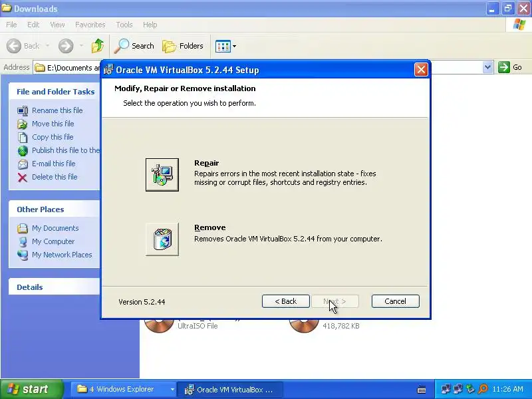
Task: Open the Tools menu in the Downloads window
Action: pos(124,25)
